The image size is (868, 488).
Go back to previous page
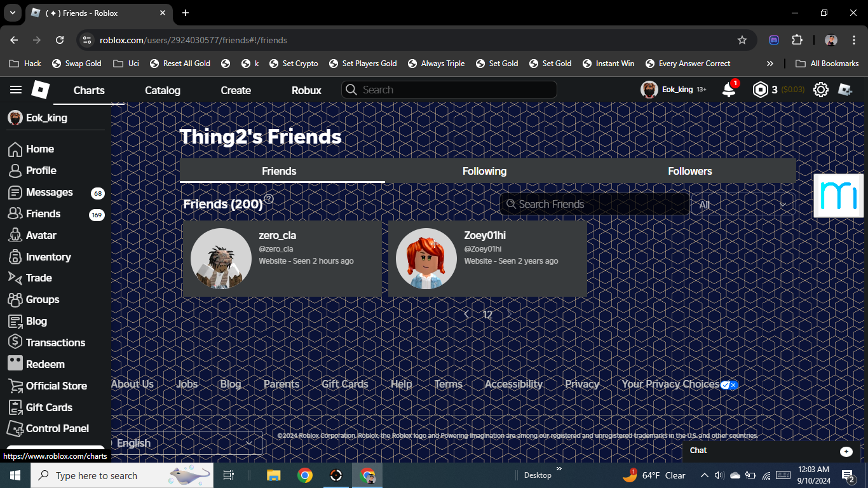(14, 40)
